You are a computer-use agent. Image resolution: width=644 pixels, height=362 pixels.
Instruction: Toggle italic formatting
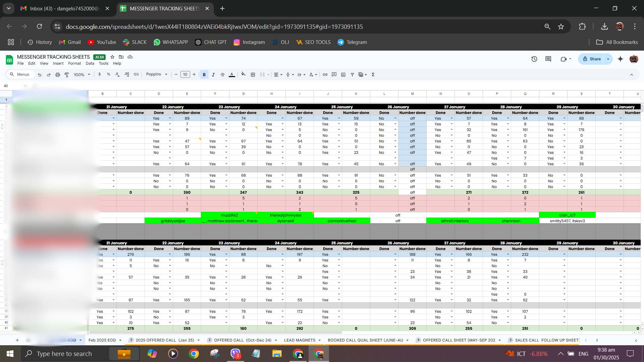point(213,75)
